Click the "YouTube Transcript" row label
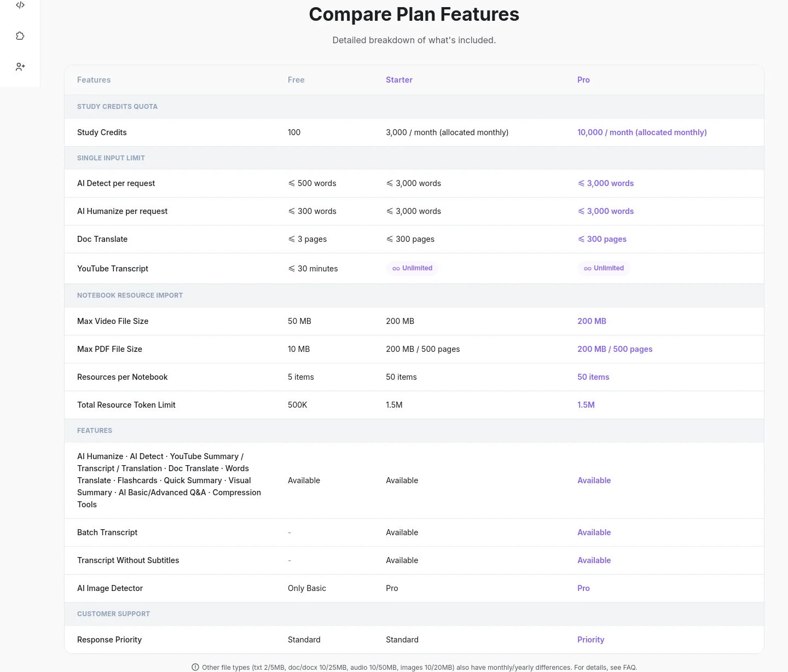The width and height of the screenshot is (788, 672). pos(113,269)
